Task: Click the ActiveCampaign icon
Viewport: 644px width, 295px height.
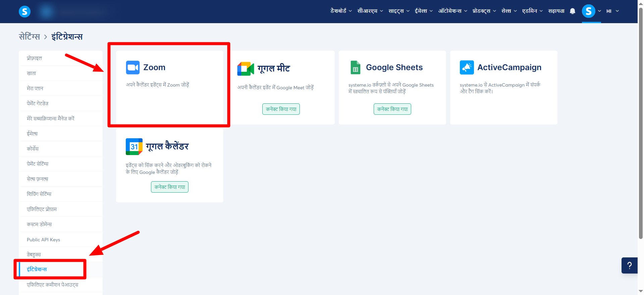Action: pos(467,67)
